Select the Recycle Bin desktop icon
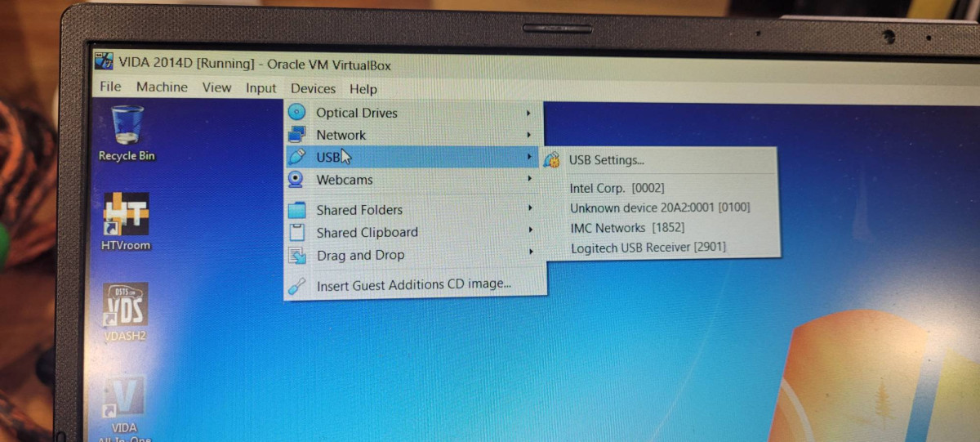Image resolution: width=980 pixels, height=442 pixels. (127, 134)
